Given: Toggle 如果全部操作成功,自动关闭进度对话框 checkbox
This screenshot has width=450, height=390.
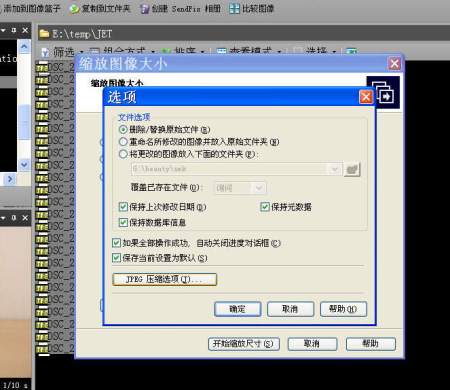Looking at the screenshot, I should click(x=116, y=243).
